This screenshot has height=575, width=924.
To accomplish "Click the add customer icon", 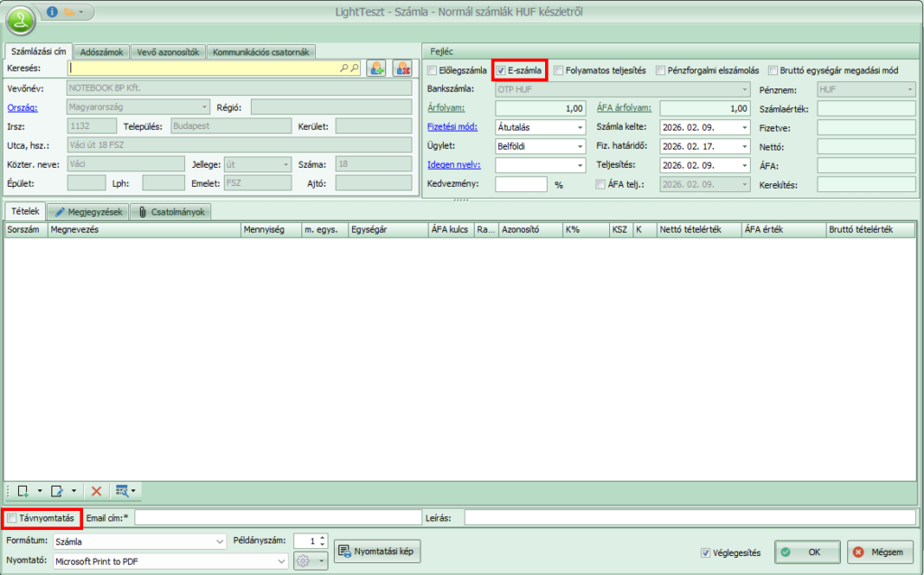I will (376, 68).
